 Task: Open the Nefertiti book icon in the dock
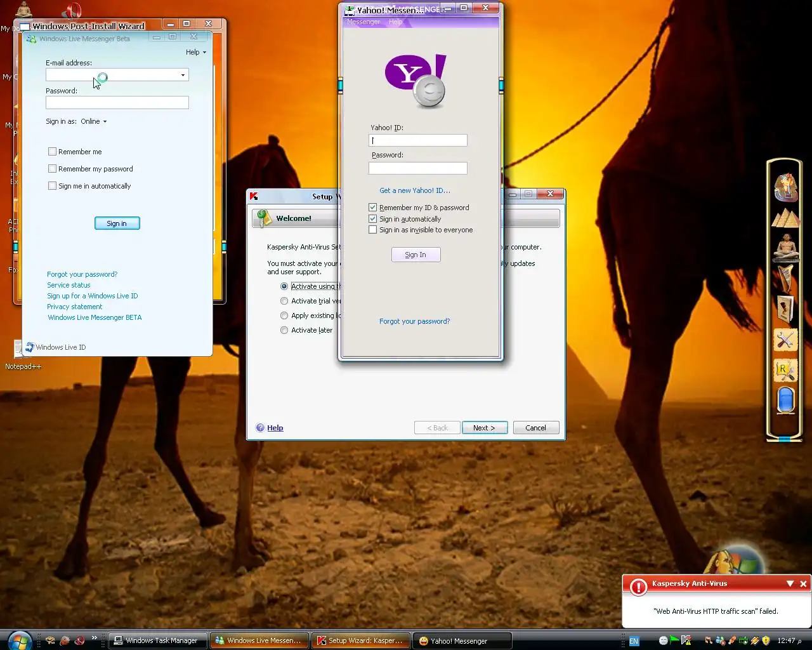(785, 309)
